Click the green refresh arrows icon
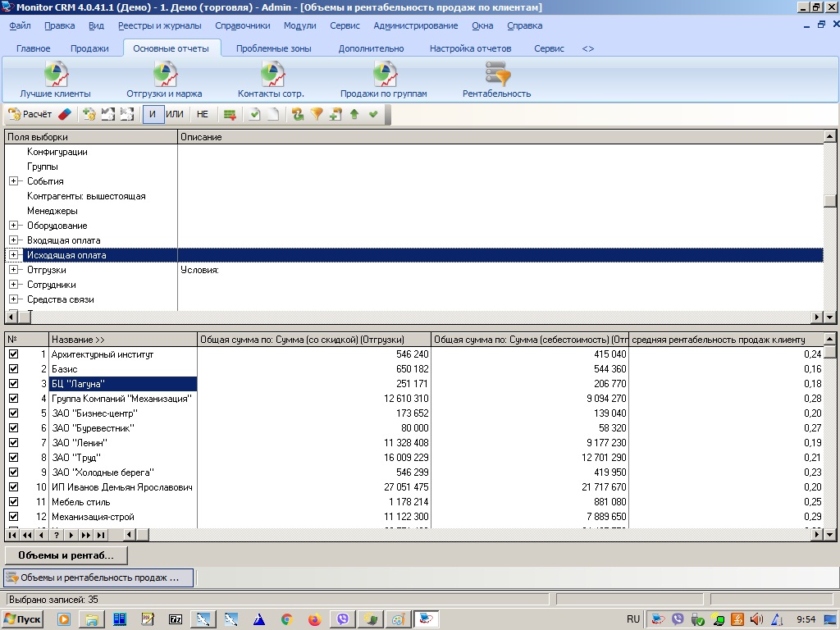The width and height of the screenshot is (840, 630). coord(298,114)
